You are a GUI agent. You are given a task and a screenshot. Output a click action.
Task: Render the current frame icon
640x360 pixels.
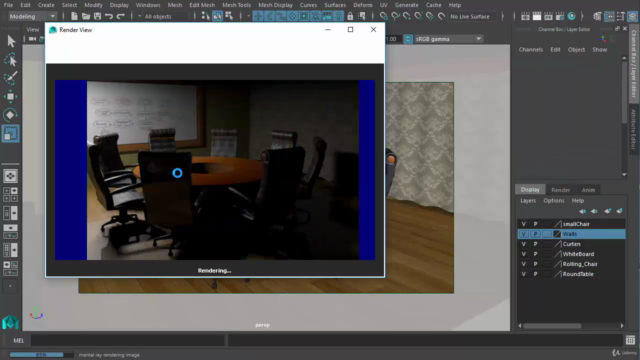(x=537, y=16)
